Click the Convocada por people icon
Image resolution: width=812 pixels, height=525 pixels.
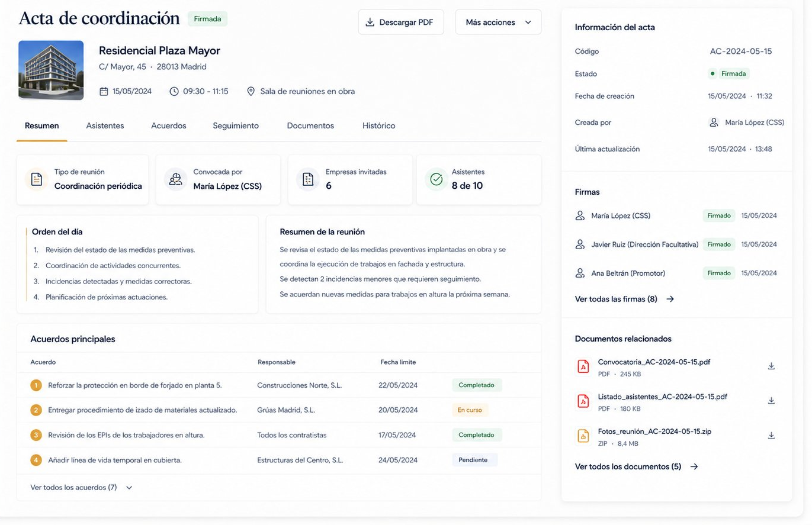(x=175, y=179)
